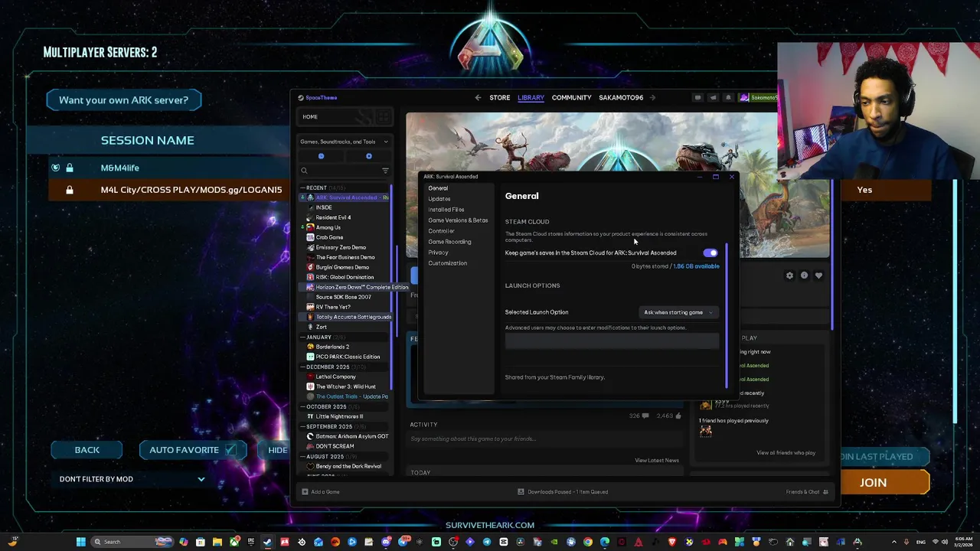The image size is (980, 551).
Task: Select Resident Evil 4 in library list
Action: tap(333, 217)
